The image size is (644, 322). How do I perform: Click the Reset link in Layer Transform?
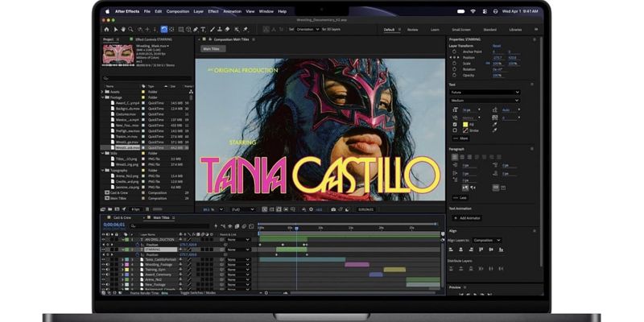pos(497,46)
